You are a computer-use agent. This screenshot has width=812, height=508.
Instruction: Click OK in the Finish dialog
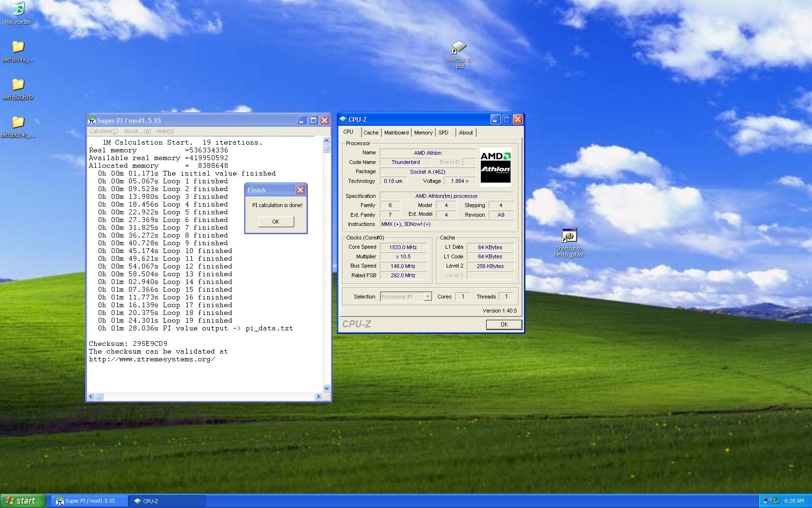(275, 222)
